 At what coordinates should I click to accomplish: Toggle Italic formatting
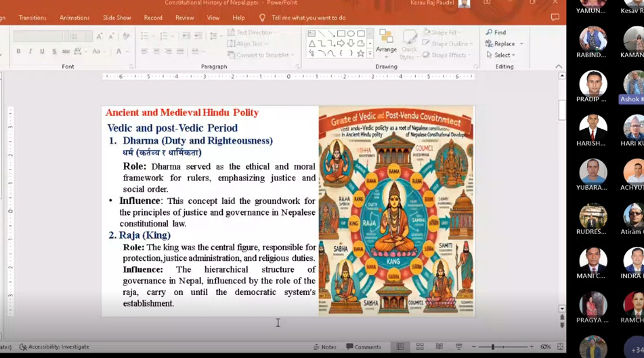click(30, 52)
